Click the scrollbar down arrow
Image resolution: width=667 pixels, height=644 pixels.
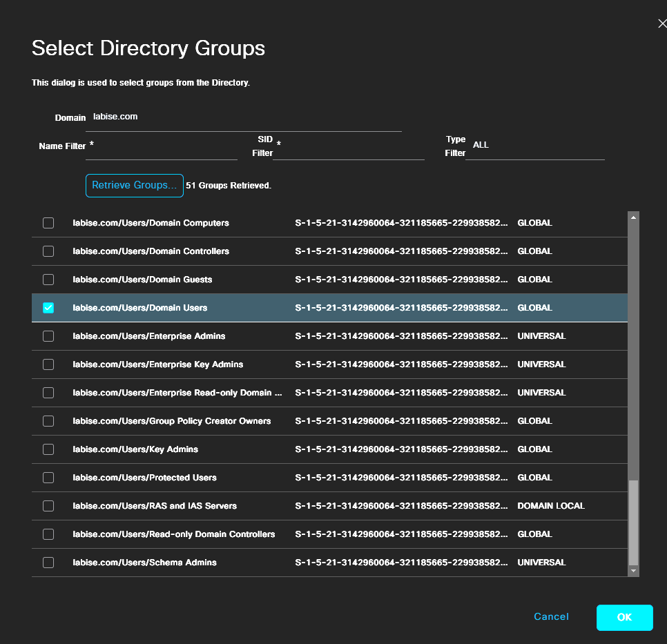coord(633,571)
